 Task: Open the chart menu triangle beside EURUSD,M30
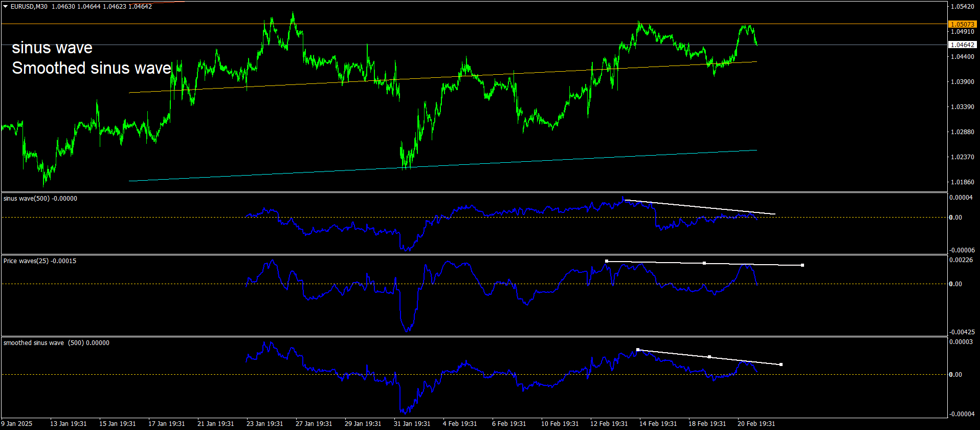point(6,7)
